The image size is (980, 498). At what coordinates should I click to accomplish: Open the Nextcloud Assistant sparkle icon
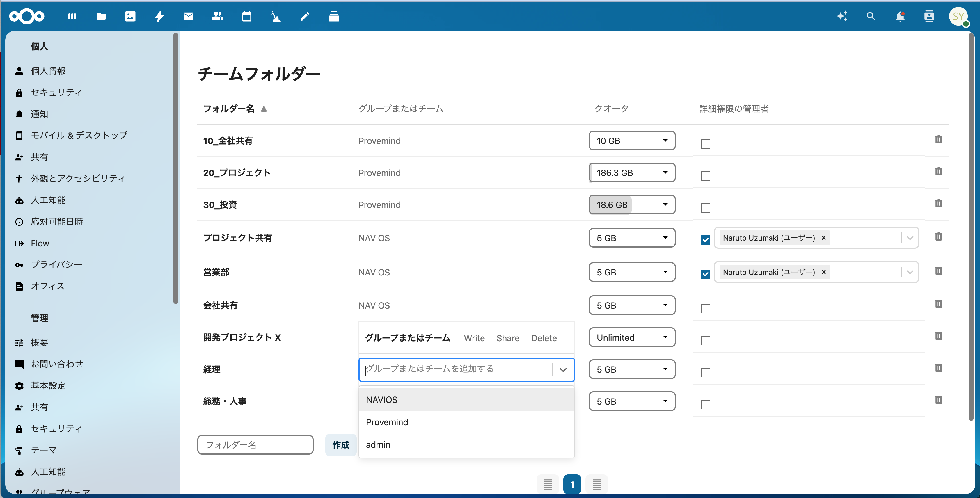[842, 16]
